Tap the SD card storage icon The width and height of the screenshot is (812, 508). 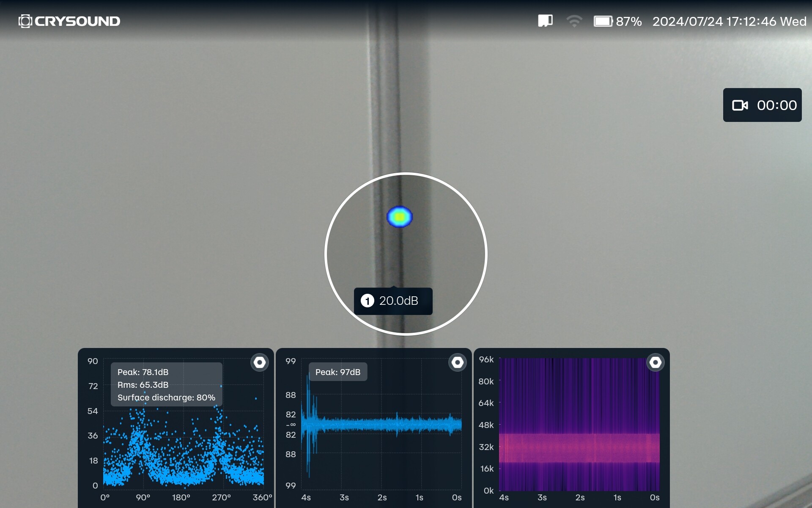pos(545,21)
